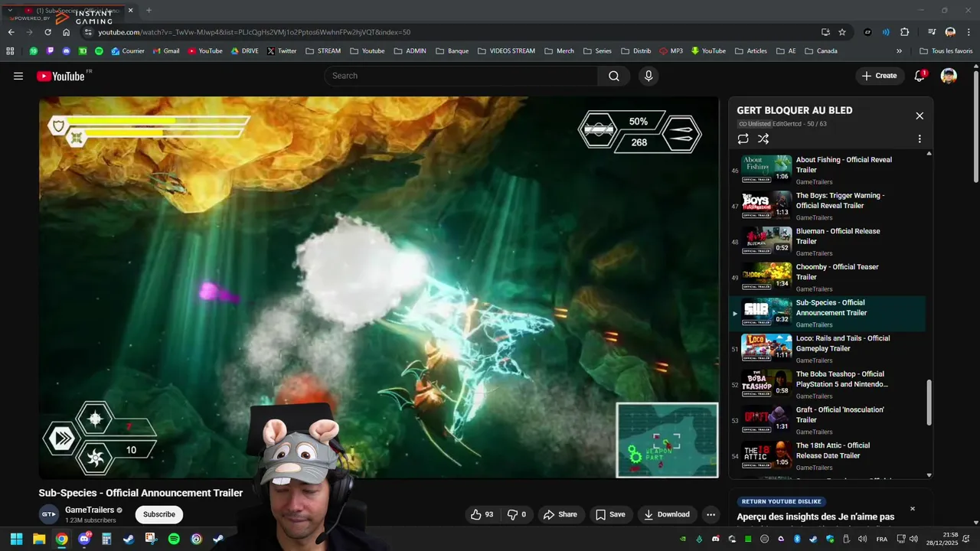This screenshot has height=551, width=980.
Task: Subscribe to GameTrailers channel
Action: point(159,514)
